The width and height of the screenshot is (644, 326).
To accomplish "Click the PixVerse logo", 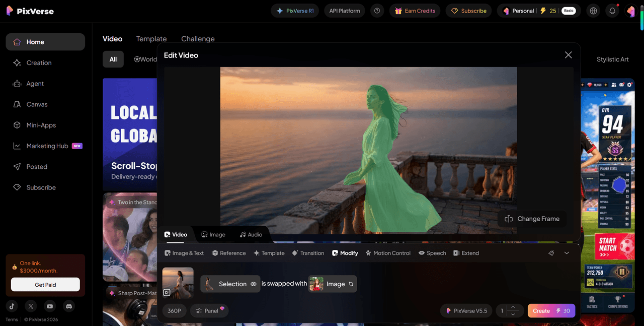I will (x=30, y=11).
